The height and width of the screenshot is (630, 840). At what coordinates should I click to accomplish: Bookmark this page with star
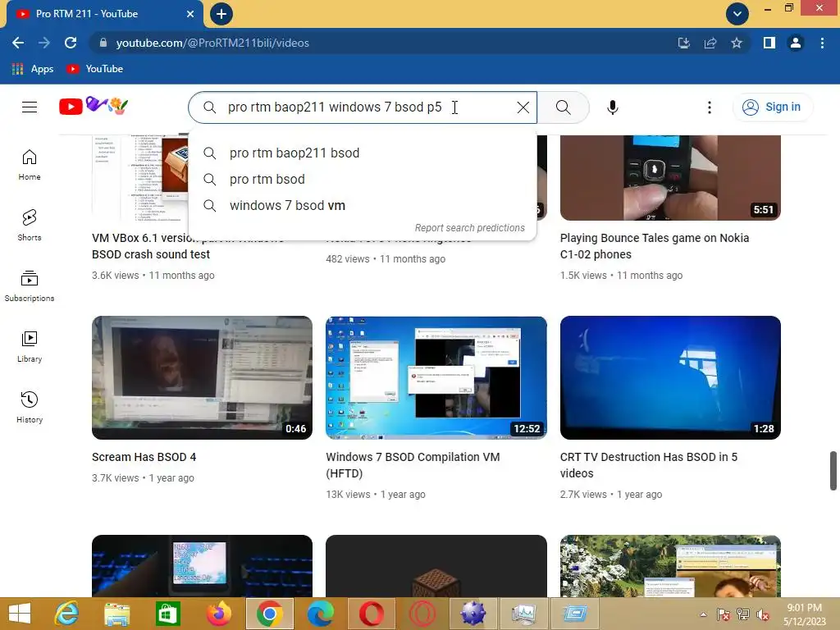737,43
